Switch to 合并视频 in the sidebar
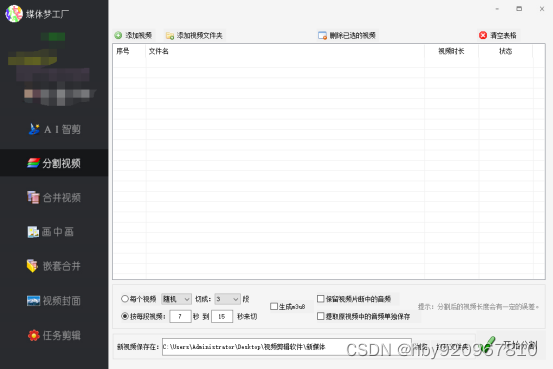The height and width of the screenshot is (369, 553). coord(54,197)
